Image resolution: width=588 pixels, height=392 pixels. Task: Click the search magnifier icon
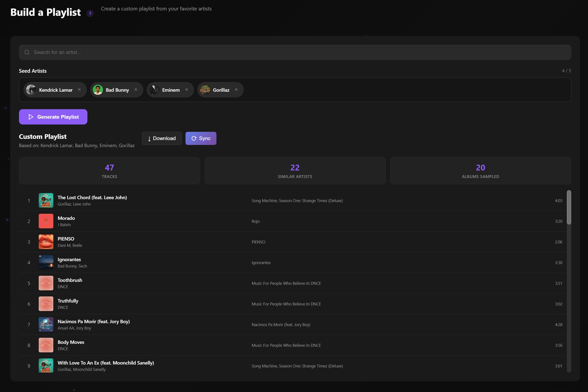pyautogui.click(x=27, y=52)
